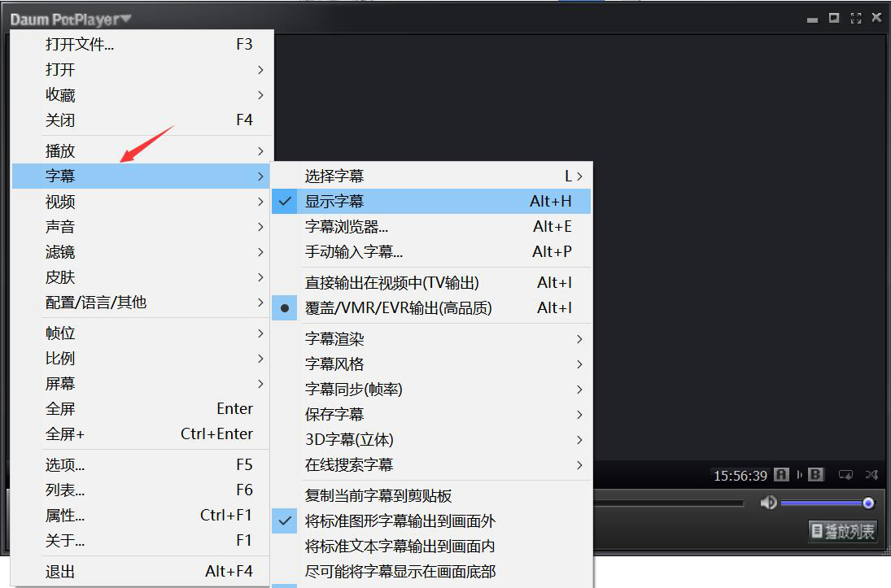Expand the 字幕渲染 submenu

click(x=431, y=339)
